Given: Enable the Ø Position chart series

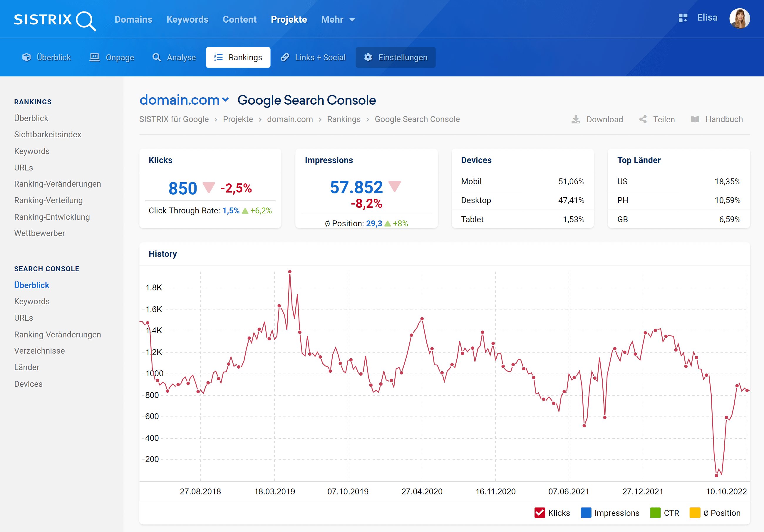Looking at the screenshot, I should (x=695, y=513).
